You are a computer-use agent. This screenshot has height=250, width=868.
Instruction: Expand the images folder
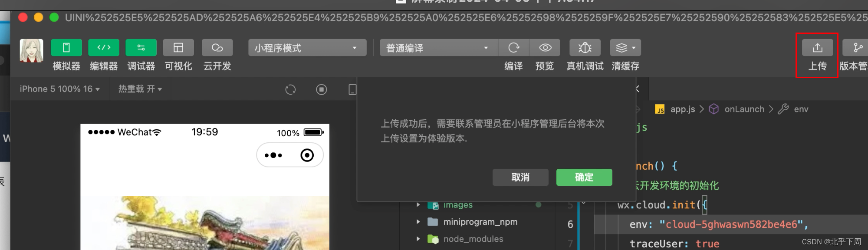coord(418,205)
